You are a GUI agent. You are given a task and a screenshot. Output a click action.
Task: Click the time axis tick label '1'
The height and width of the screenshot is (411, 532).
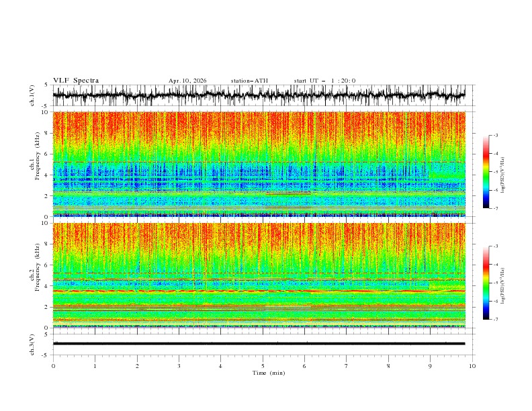[x=95, y=366]
